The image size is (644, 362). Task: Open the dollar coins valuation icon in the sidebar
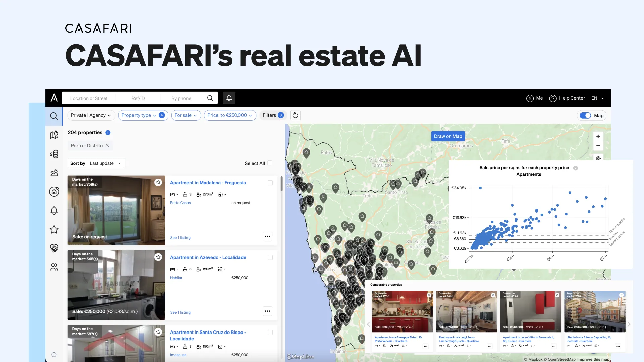pos(54,154)
